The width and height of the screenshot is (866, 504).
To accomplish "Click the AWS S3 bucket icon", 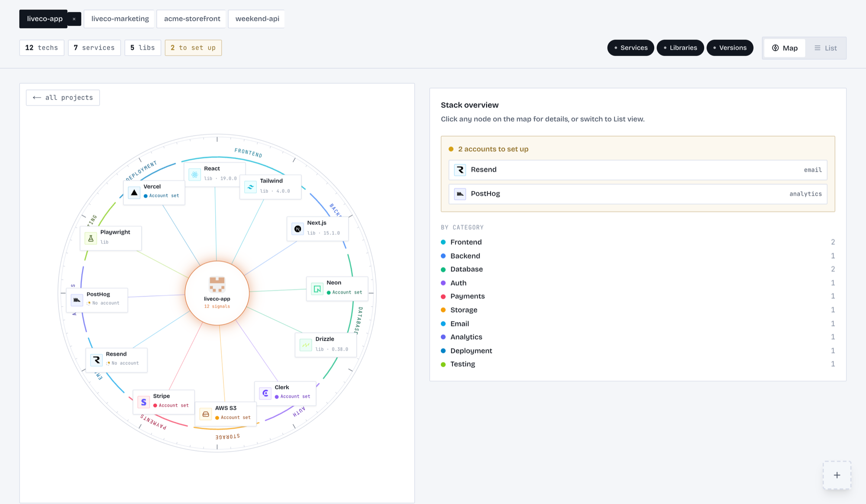I will point(206,414).
